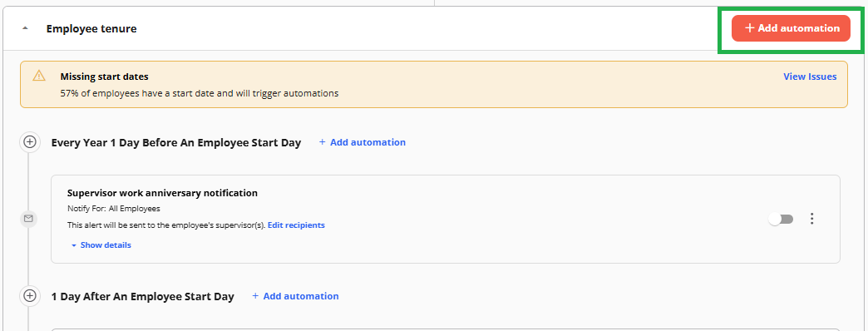Click Edit recipients link
The height and width of the screenshot is (336, 868).
coord(296,225)
